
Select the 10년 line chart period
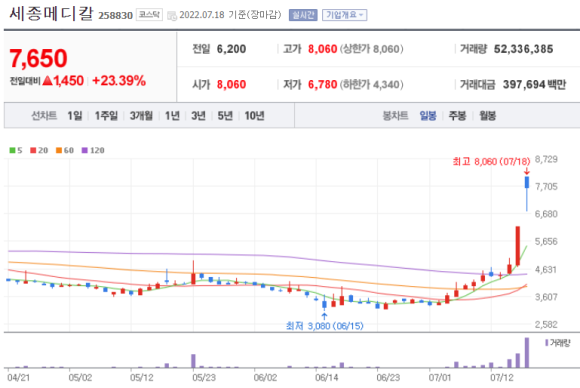click(x=254, y=116)
